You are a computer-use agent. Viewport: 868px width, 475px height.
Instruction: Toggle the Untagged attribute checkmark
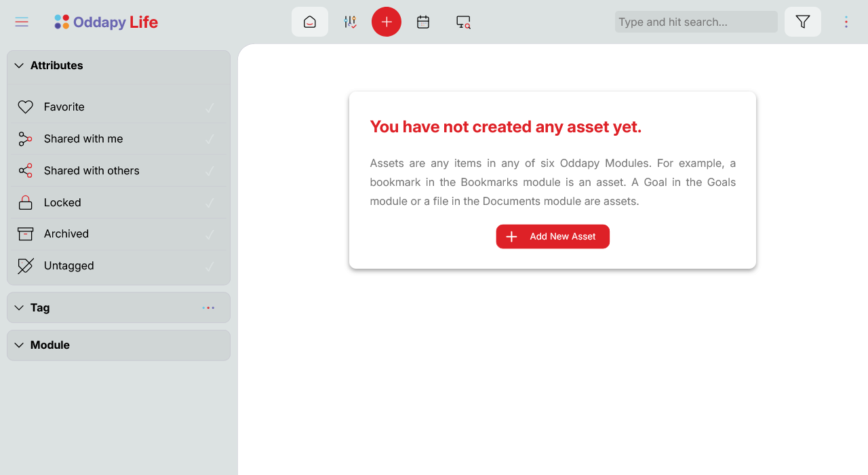[x=210, y=266]
